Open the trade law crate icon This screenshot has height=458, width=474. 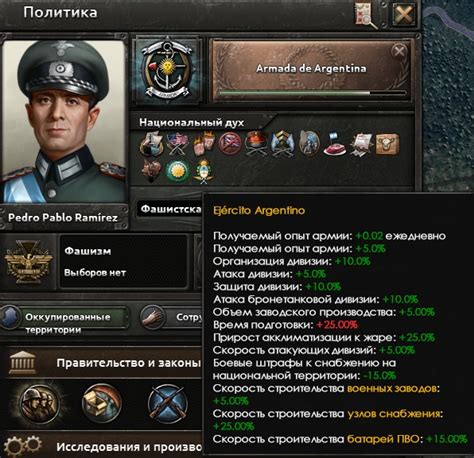point(102,403)
